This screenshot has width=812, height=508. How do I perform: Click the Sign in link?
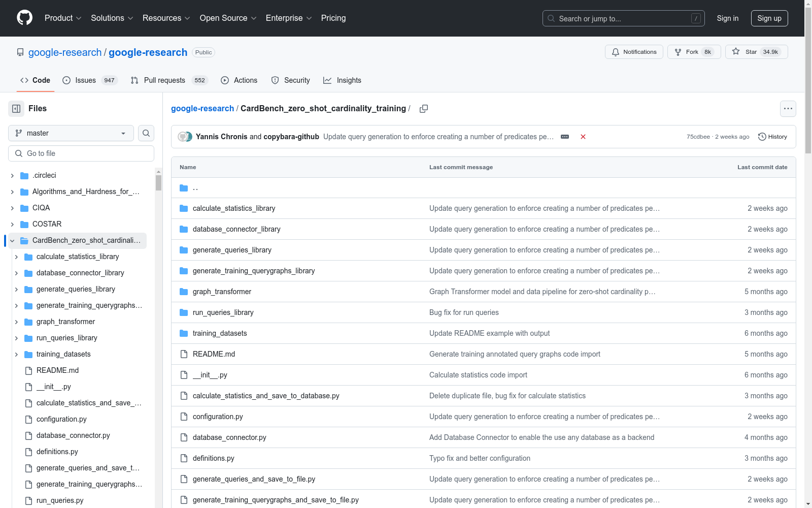(728, 18)
